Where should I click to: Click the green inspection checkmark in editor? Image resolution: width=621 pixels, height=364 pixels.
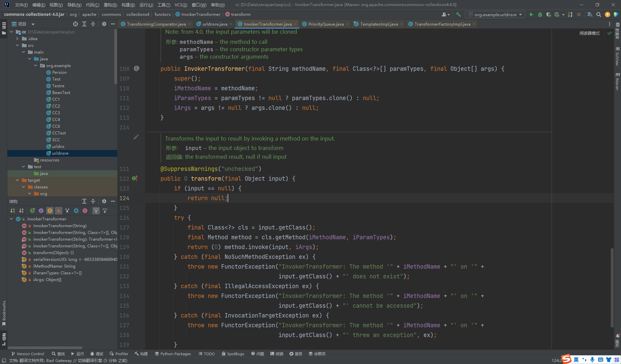coord(609,33)
